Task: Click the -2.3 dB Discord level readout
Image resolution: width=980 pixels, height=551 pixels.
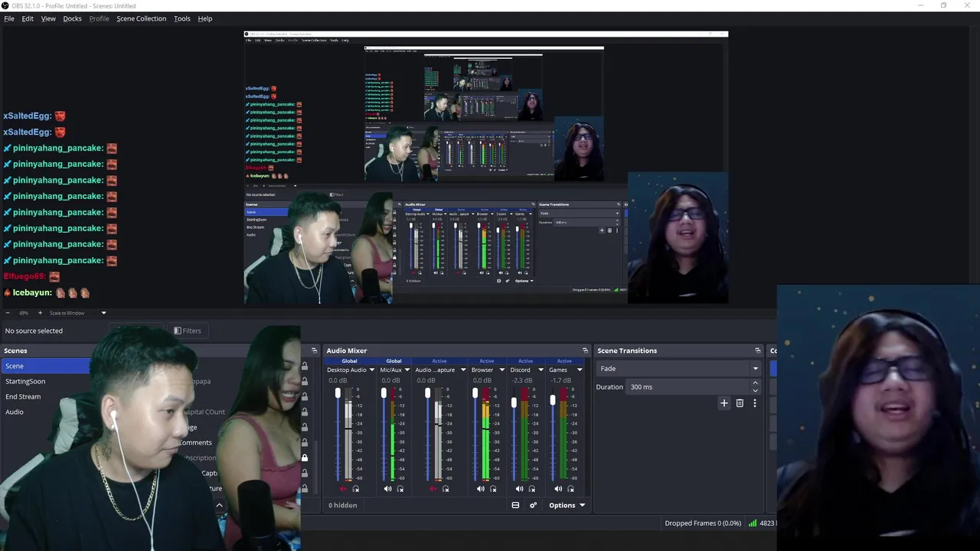Action: click(522, 380)
